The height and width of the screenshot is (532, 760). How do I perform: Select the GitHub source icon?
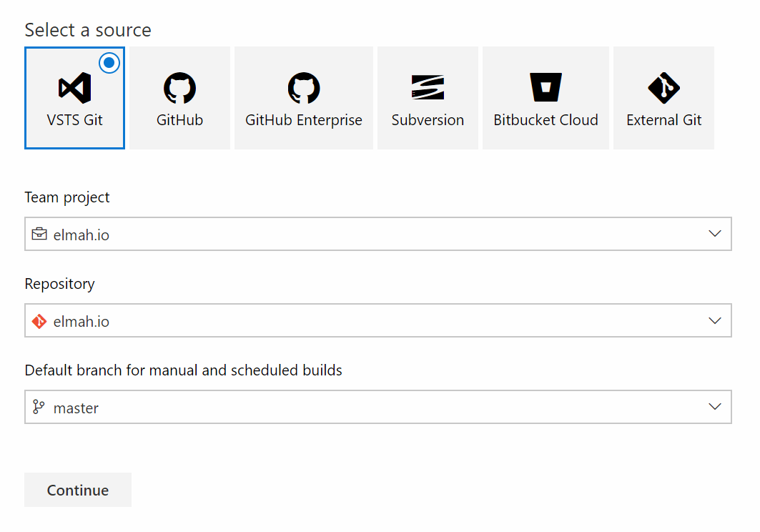[x=179, y=88]
